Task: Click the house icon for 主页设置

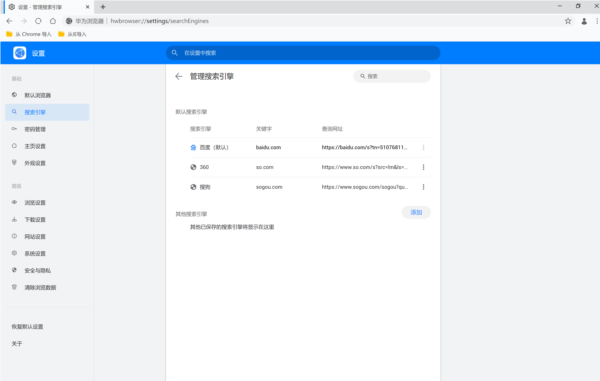Action: 14,146
